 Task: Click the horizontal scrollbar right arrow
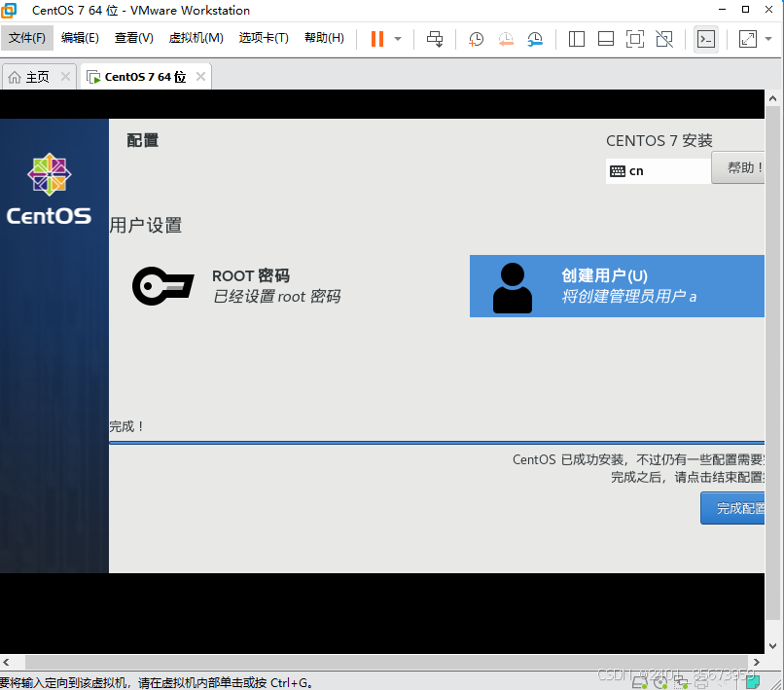pyautogui.click(x=757, y=662)
